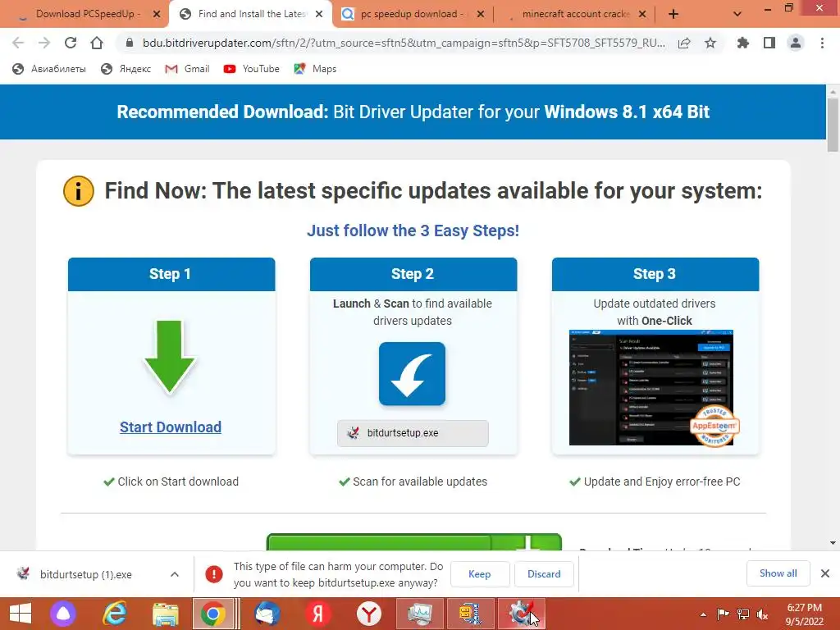Open Internet Explorer from taskbar

115,614
